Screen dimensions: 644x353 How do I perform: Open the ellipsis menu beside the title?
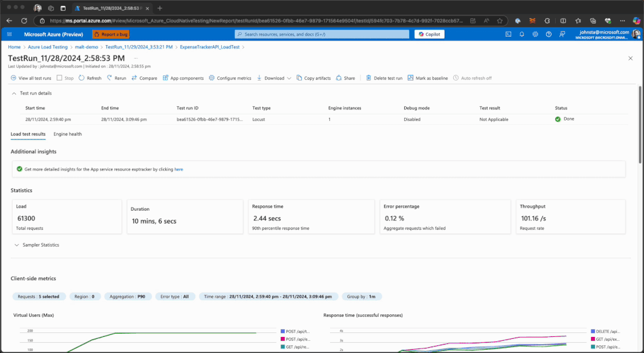click(x=136, y=58)
